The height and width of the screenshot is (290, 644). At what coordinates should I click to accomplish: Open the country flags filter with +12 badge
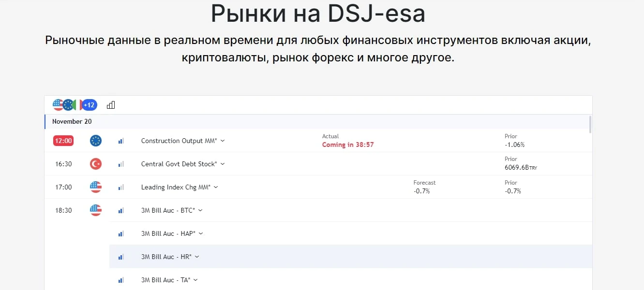pyautogui.click(x=75, y=105)
